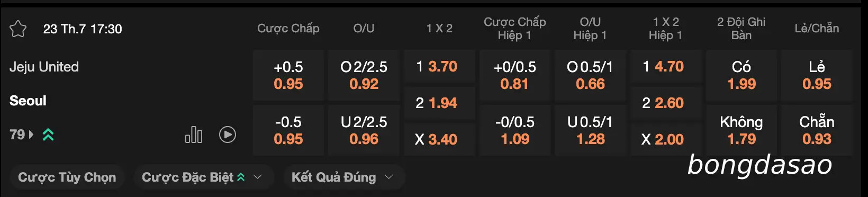Bet Có on both teams scoring 1.99
This screenshot has width=868, height=197.
(742, 75)
